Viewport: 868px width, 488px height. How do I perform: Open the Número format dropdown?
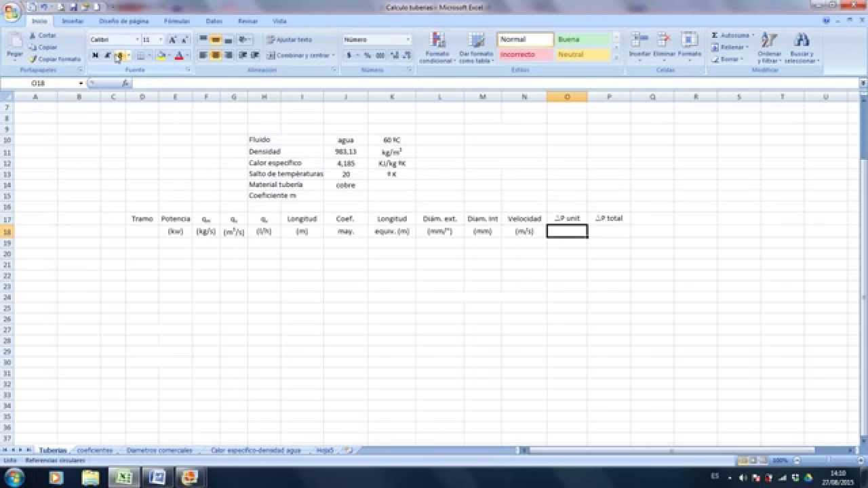tap(408, 40)
